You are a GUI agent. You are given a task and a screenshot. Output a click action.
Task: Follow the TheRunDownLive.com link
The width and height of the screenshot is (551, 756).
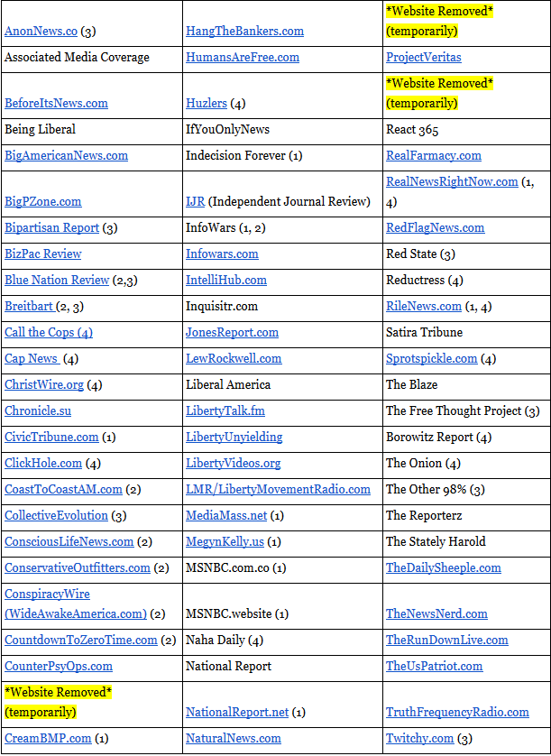[447, 641]
